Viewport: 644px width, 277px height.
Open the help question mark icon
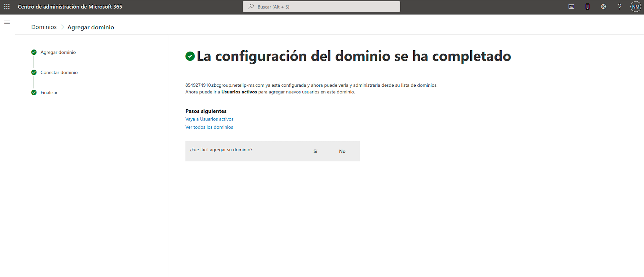[x=619, y=7]
